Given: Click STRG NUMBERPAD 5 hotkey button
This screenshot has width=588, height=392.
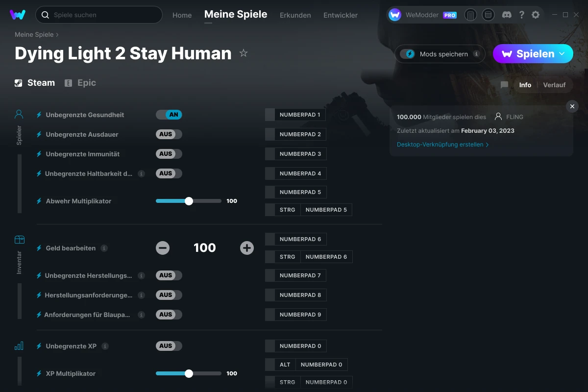Looking at the screenshot, I should (309, 210).
